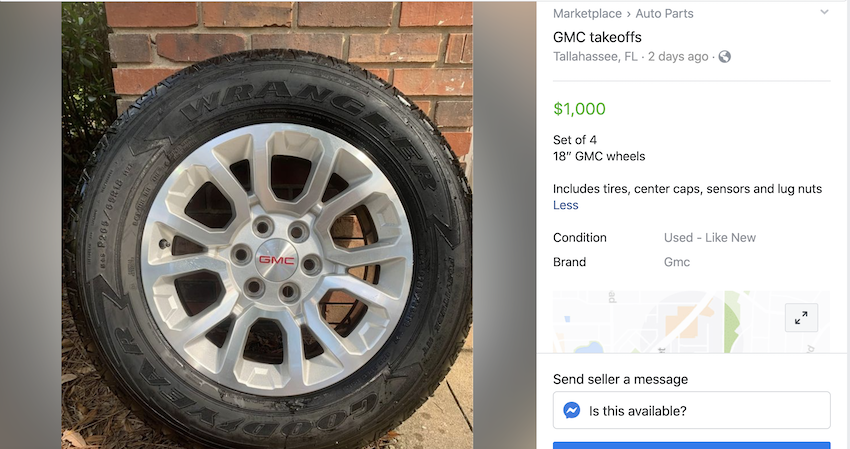850x449 pixels.
Task: Expand the map with the fullscreen arrows icon
Action: coord(801,317)
